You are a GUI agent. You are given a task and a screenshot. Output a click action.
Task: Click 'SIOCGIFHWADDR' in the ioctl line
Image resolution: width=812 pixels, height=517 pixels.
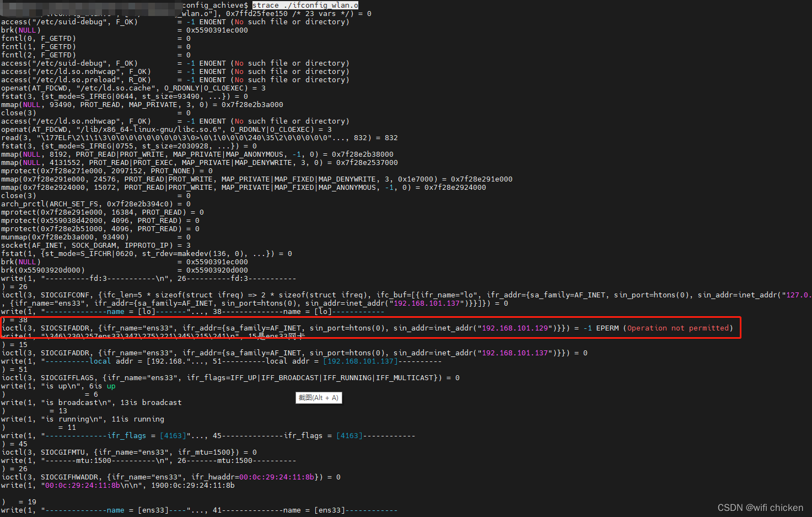(69, 477)
